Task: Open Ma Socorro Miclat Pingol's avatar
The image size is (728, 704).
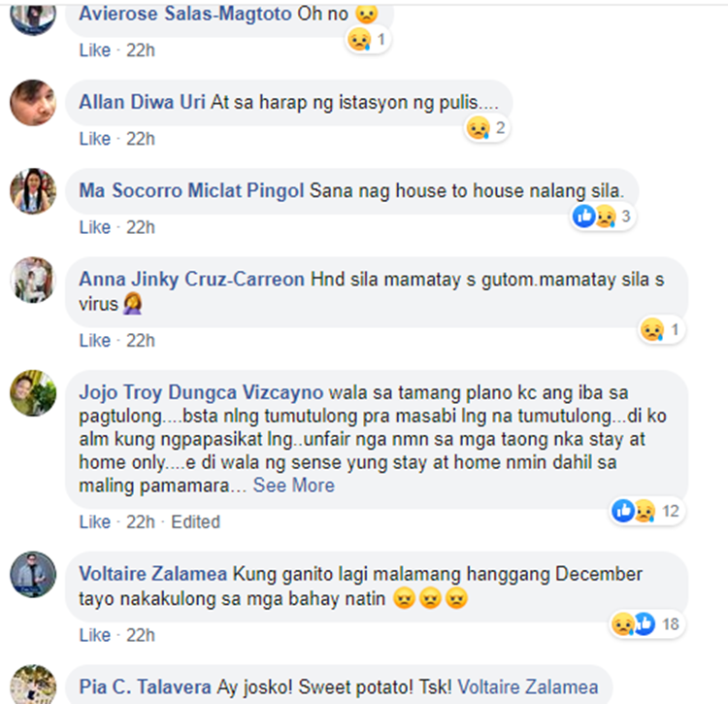Action: (33, 191)
